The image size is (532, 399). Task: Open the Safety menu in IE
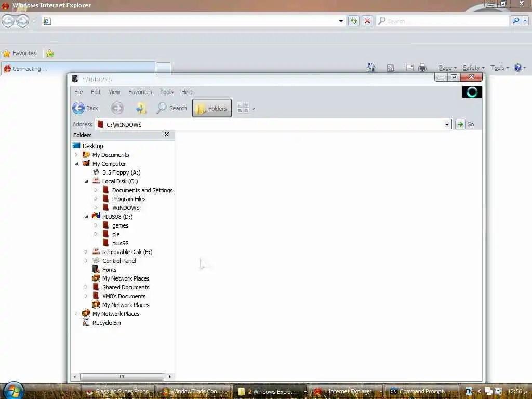pos(474,68)
